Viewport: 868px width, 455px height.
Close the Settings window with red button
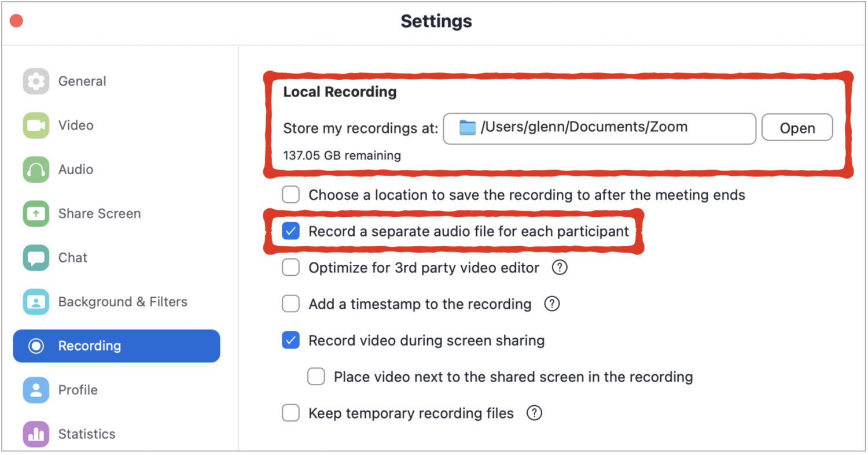click(x=16, y=21)
